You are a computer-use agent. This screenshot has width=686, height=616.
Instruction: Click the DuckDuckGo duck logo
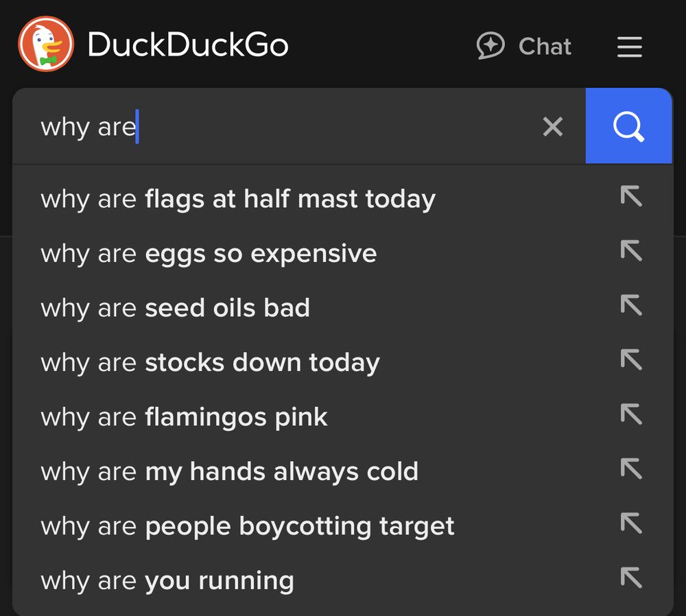click(46, 44)
